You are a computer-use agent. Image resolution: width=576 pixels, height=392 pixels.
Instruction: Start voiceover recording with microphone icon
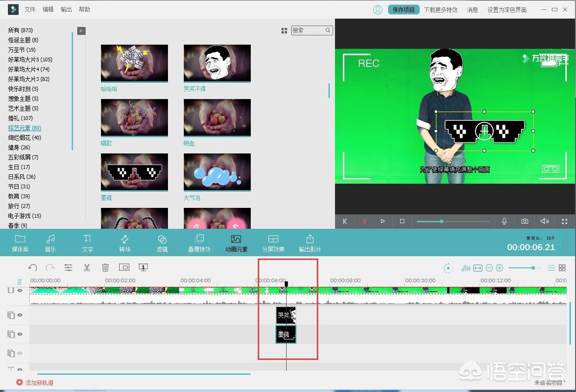pyautogui.click(x=504, y=221)
